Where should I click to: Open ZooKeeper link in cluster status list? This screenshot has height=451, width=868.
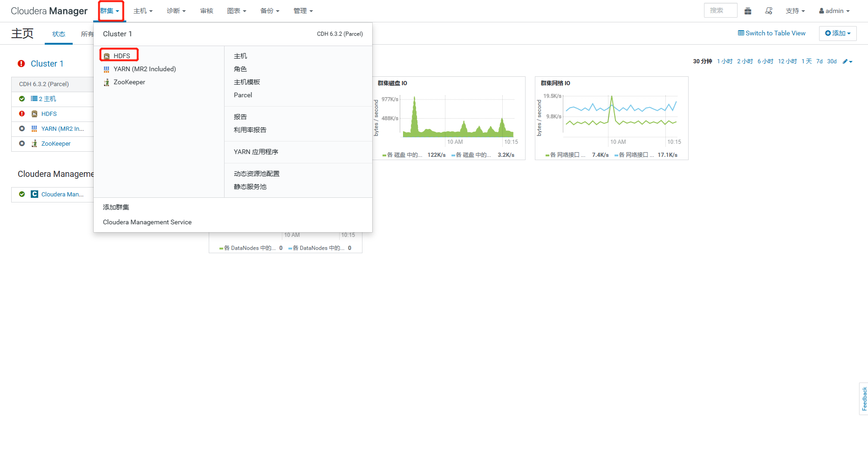[x=56, y=144]
